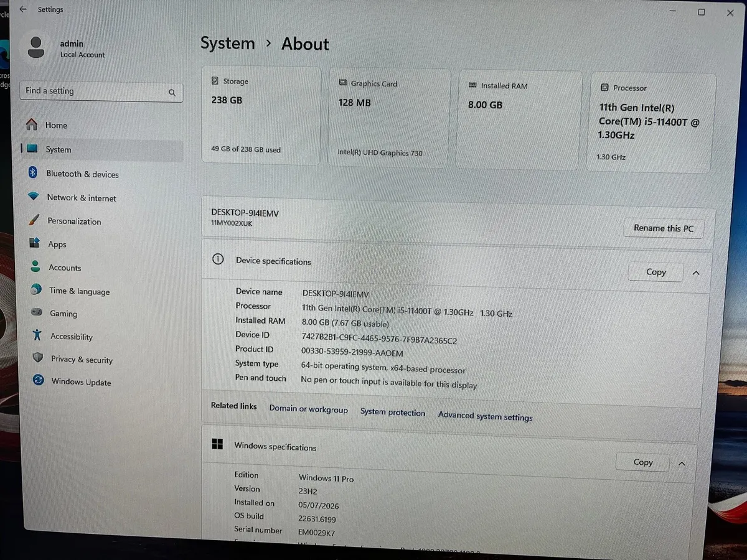Click the Accounts person icon
The width and height of the screenshot is (747, 560).
[x=36, y=266]
